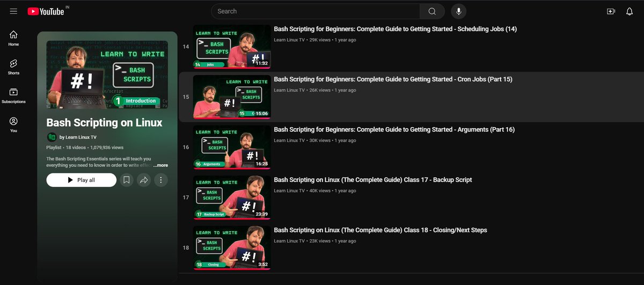644x285 pixels.
Task: Open Scheduling Jobs (14) video title
Action: (x=395, y=29)
